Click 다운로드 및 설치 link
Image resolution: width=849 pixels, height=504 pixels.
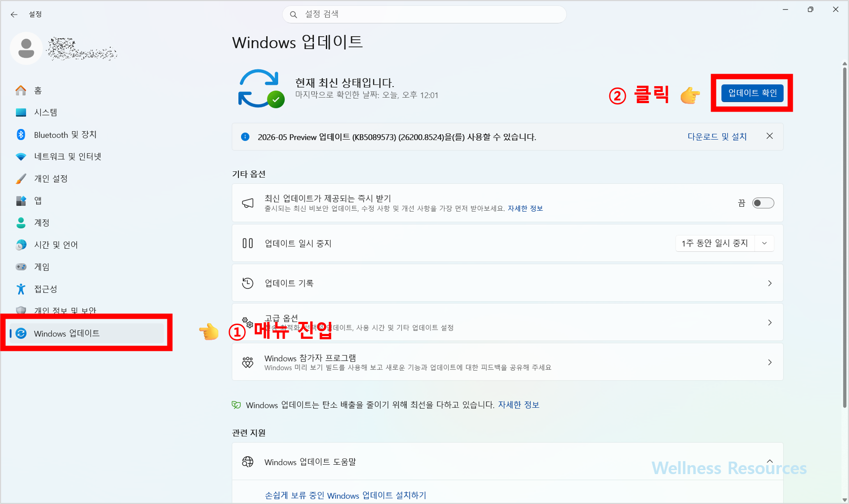[x=717, y=137]
